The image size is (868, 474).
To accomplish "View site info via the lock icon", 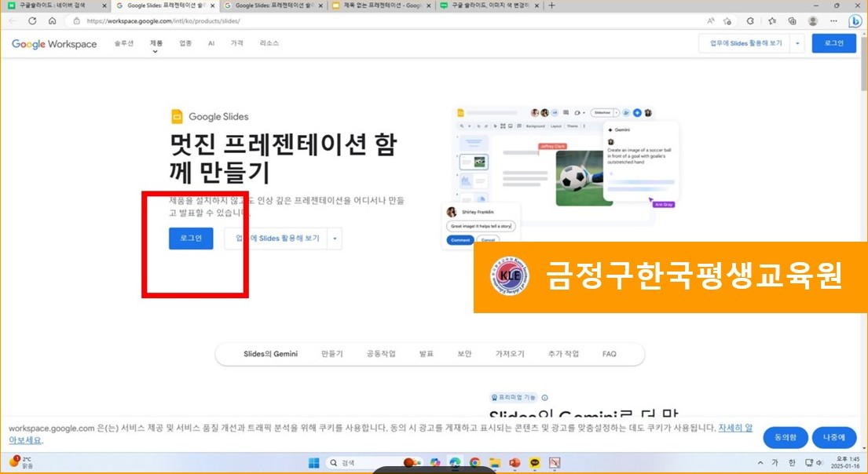I will 76,21.
